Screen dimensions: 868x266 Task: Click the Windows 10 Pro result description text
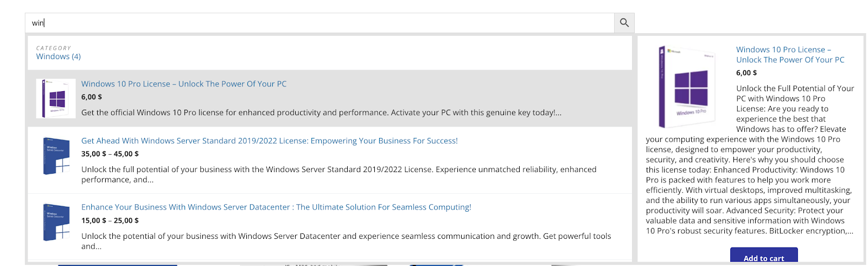(x=321, y=113)
